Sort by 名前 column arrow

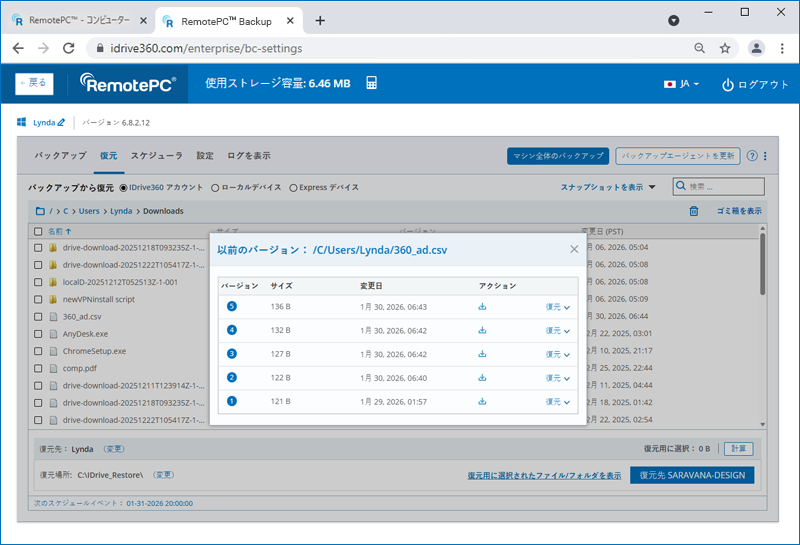pyautogui.click(x=68, y=232)
